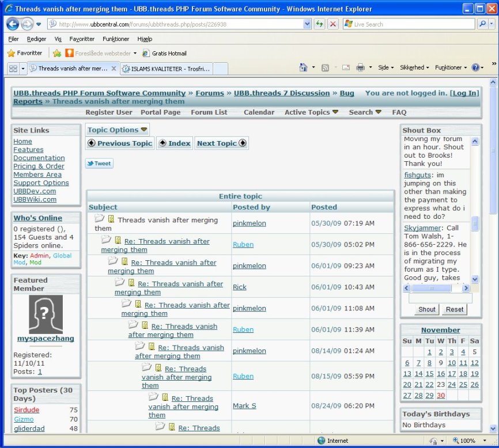Open the Side toolbar dropdown
The image size is (499, 448).
point(385,67)
